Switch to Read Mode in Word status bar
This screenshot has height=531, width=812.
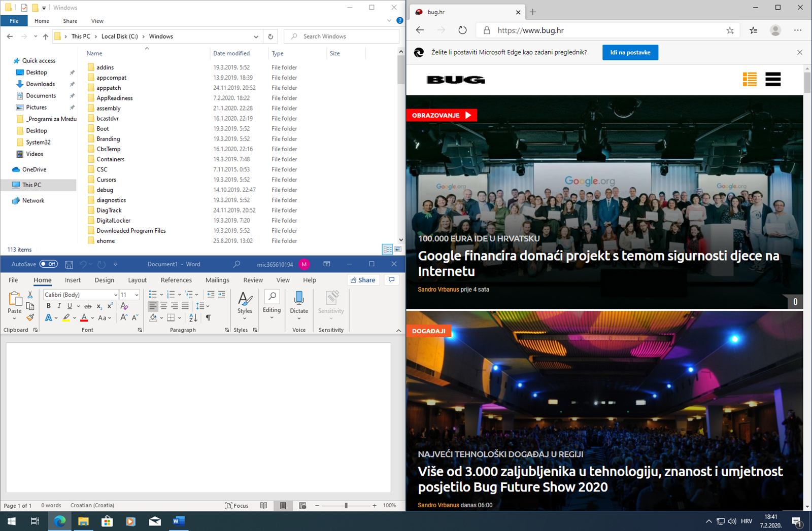(x=263, y=506)
